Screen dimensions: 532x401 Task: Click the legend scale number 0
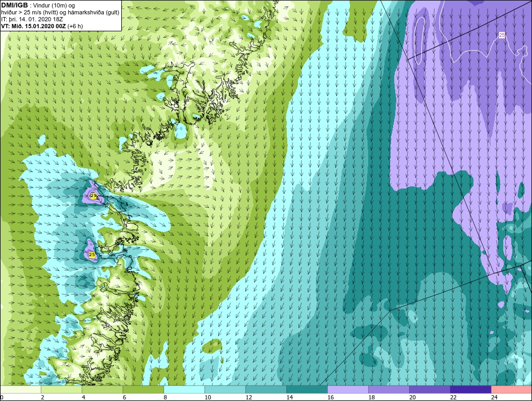tap(2, 397)
